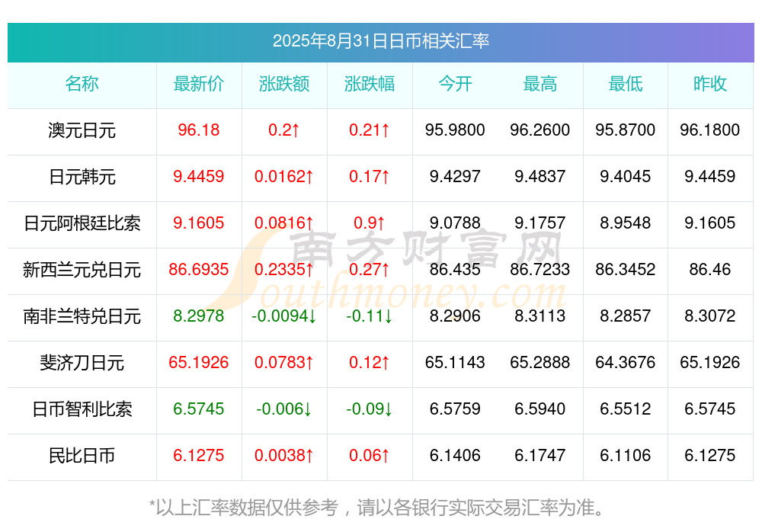
Task: Click the red latest price 6.1275
Action: coord(199,456)
